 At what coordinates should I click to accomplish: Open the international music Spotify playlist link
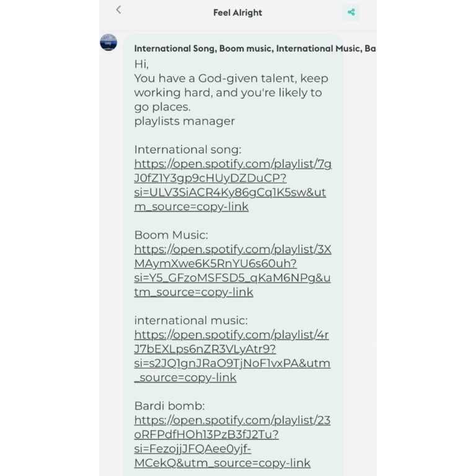[232, 356]
